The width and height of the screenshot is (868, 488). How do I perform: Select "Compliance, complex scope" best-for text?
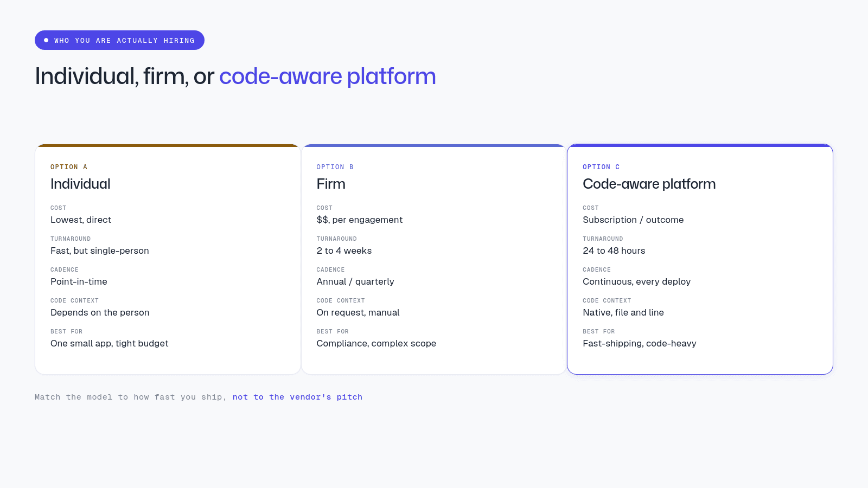pyautogui.click(x=376, y=343)
